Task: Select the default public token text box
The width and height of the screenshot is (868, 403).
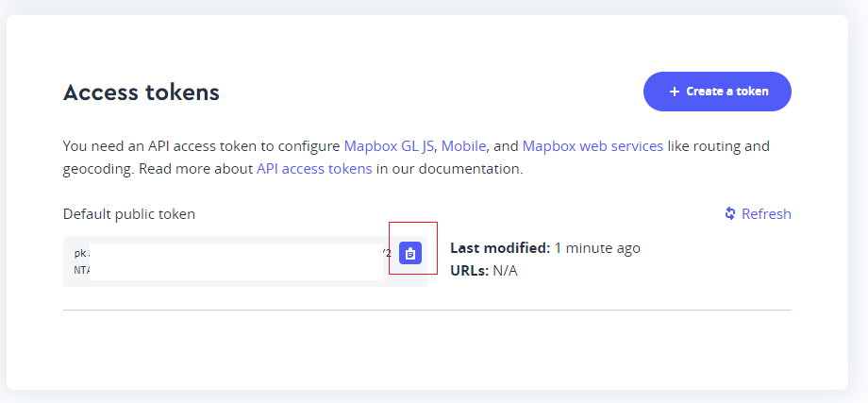Action: coord(245,261)
